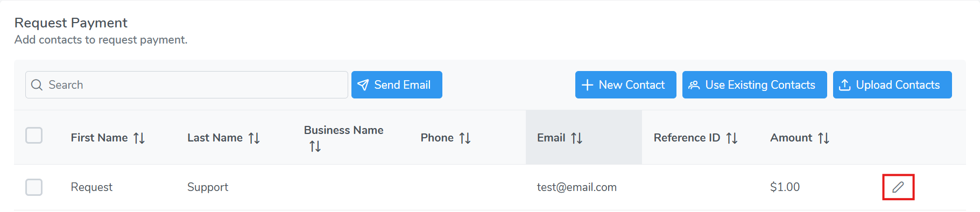Image resolution: width=980 pixels, height=212 pixels.
Task: Click Upload Contacts button
Action: click(x=892, y=85)
